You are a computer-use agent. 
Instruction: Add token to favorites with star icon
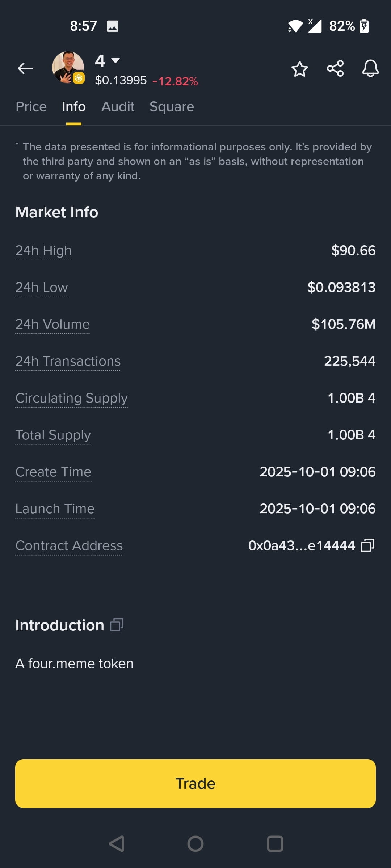coord(299,68)
